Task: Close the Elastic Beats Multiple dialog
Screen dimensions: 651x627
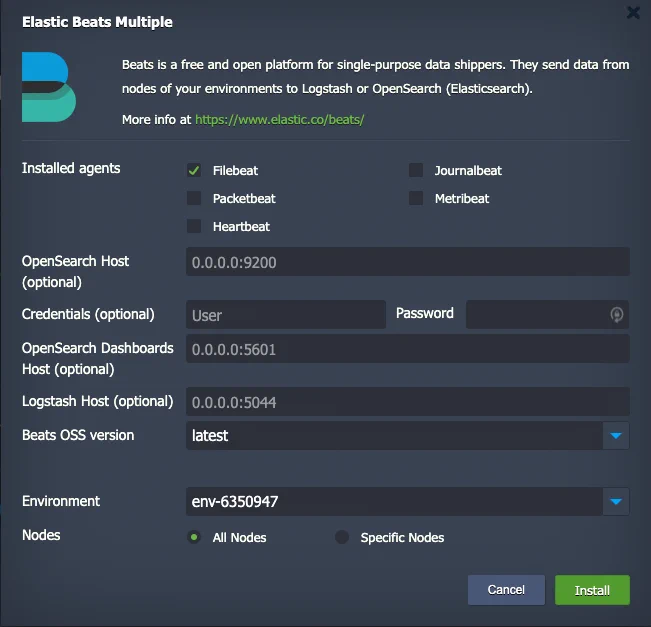Action: [x=633, y=13]
